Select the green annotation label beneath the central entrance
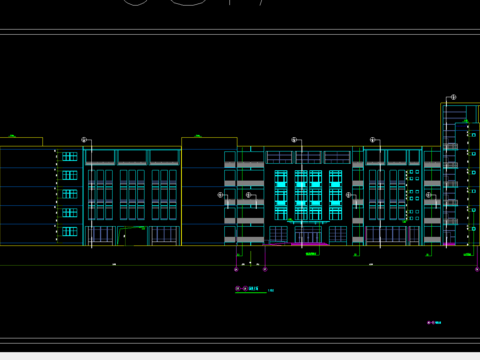480x360 pixels. tap(311, 254)
